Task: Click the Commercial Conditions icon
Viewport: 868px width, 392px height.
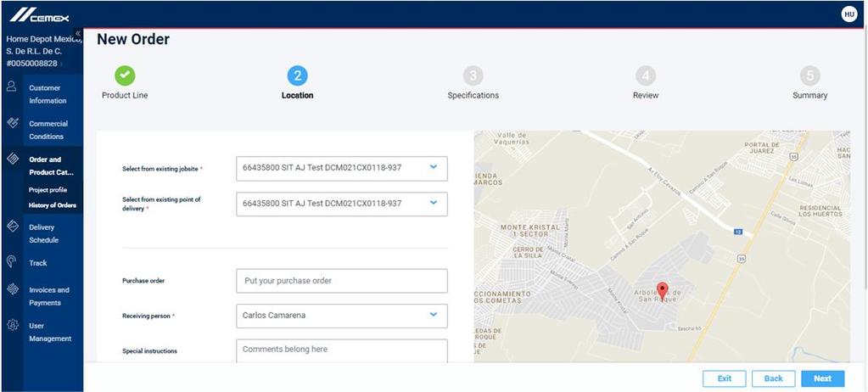Action: (x=12, y=123)
